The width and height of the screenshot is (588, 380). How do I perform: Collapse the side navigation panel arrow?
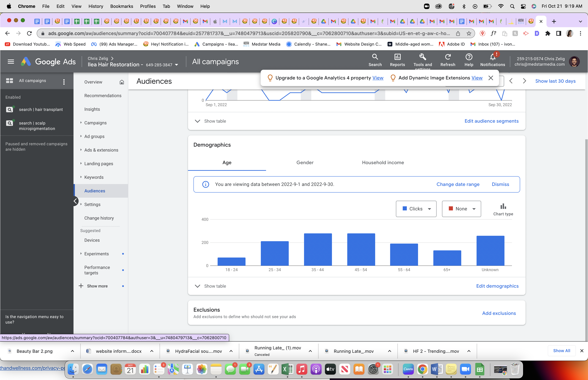click(x=75, y=201)
